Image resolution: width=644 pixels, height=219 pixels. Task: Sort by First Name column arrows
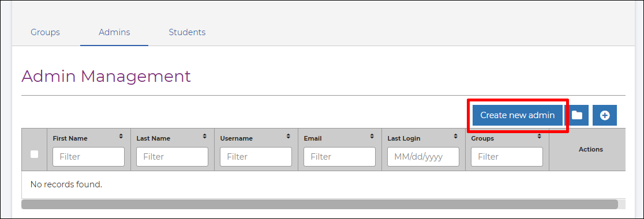point(121,136)
